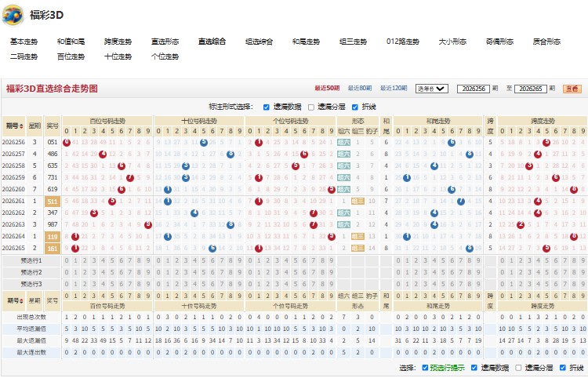The width and height of the screenshot is (588, 378).
Task: Switch to 组选综合 tab
Action: tap(260, 42)
